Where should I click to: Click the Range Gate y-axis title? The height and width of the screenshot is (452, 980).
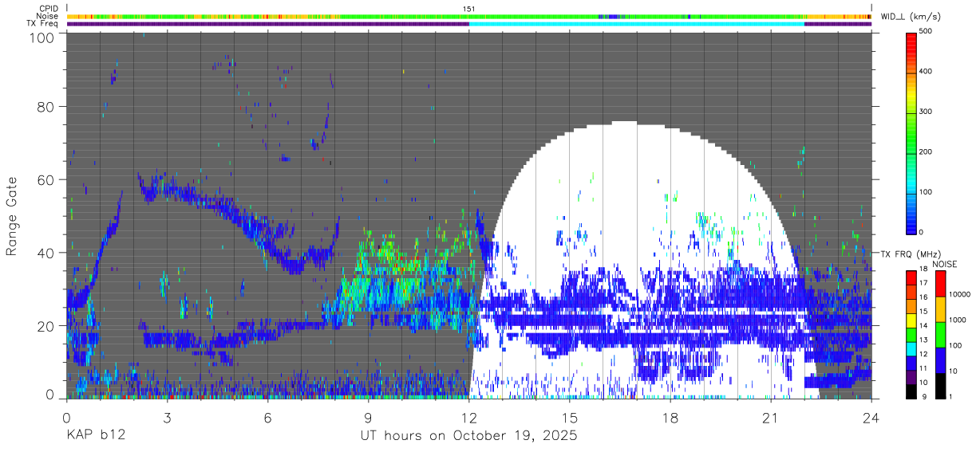(x=12, y=218)
